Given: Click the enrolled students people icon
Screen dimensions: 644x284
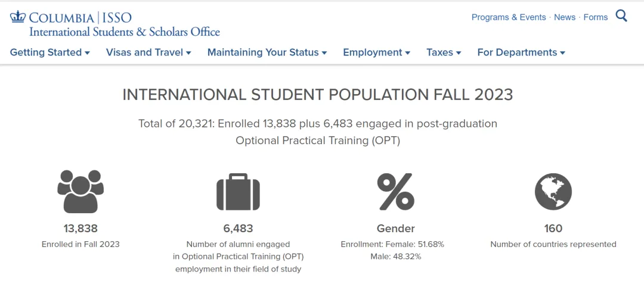Looking at the screenshot, I should coord(80,191).
